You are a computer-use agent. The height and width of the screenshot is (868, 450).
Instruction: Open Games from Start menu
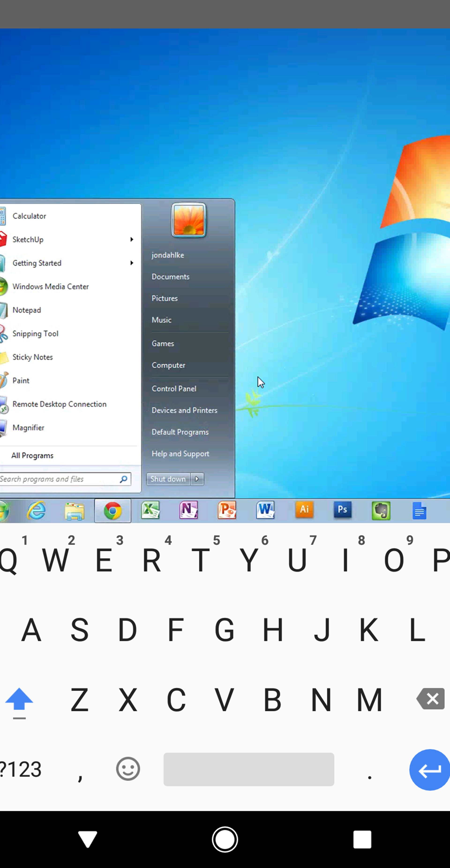coord(163,343)
